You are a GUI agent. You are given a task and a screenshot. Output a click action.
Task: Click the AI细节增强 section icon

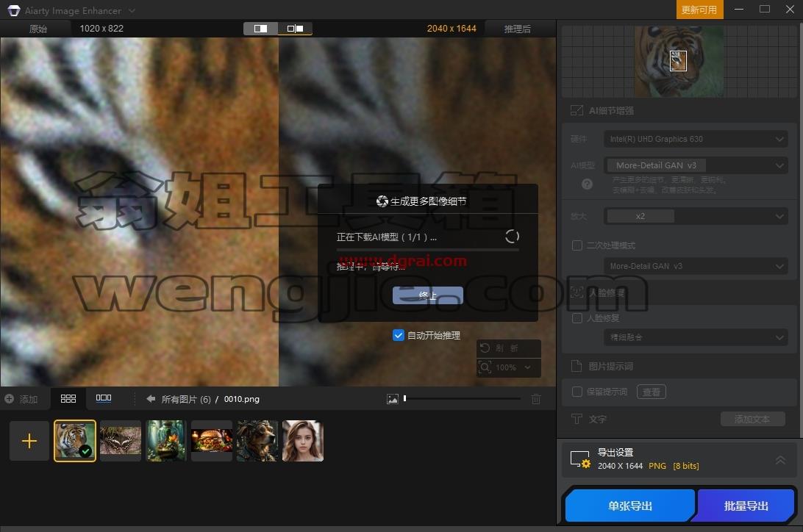[577, 110]
